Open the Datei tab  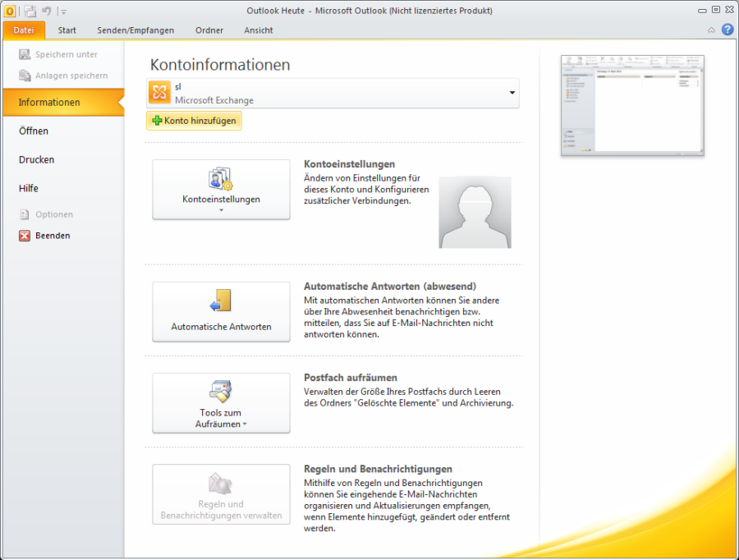click(24, 30)
